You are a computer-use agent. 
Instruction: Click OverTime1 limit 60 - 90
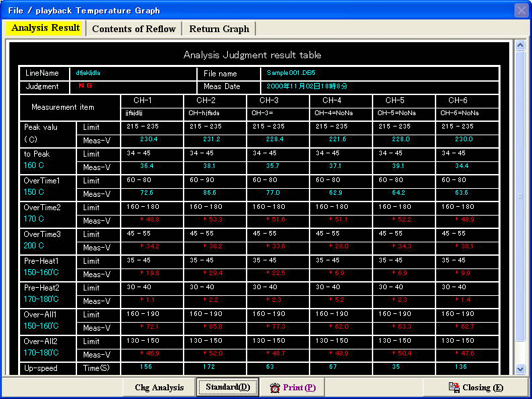202,180
